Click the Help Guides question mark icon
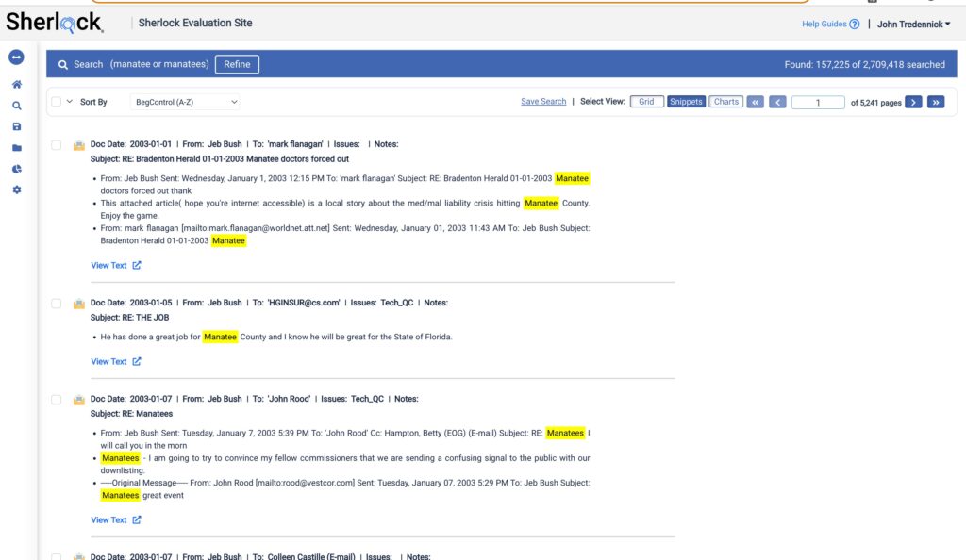Screen dimensions: 966x560 click(855, 25)
